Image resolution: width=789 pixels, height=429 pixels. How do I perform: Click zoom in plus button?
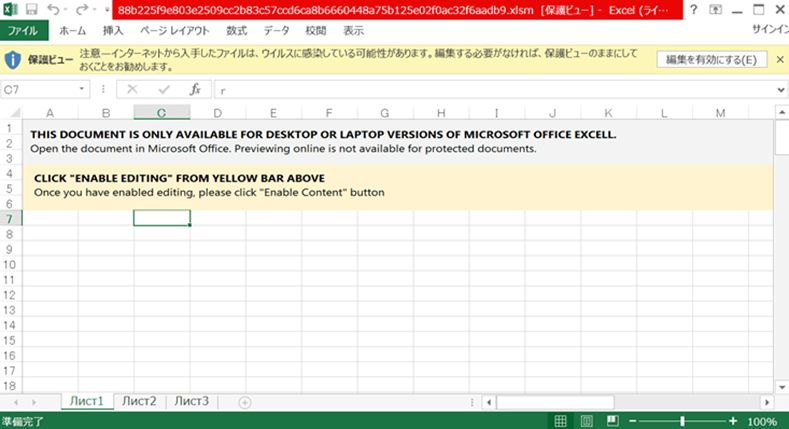(x=733, y=421)
